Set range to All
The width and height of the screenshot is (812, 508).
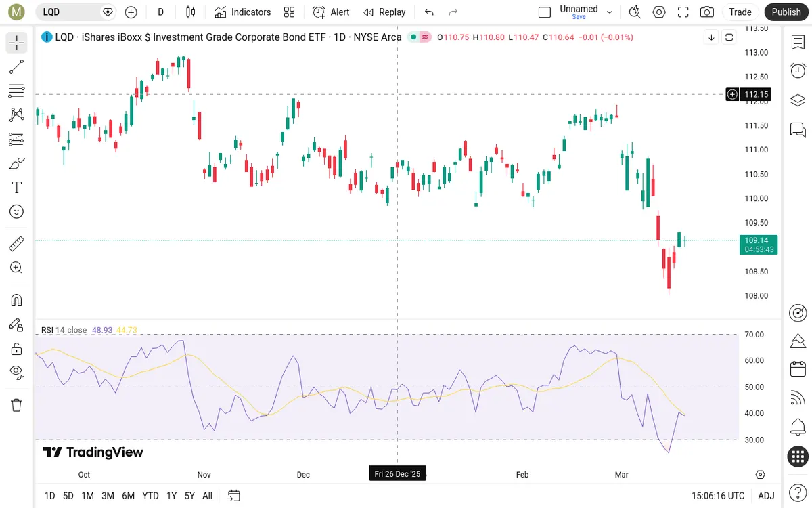tap(207, 496)
